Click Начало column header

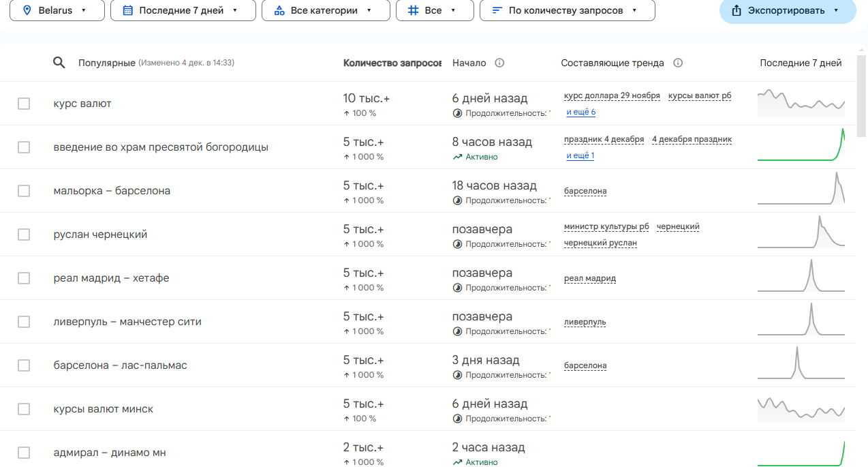pyautogui.click(x=469, y=63)
